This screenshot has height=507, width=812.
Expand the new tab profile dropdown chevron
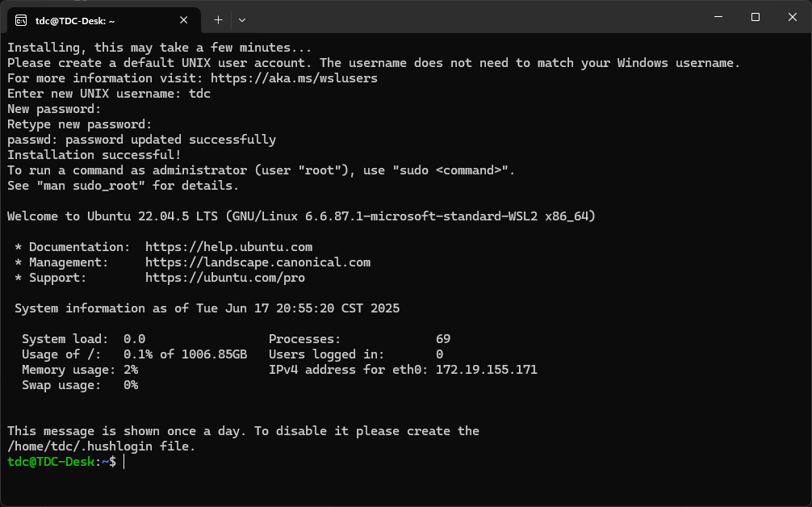point(242,19)
